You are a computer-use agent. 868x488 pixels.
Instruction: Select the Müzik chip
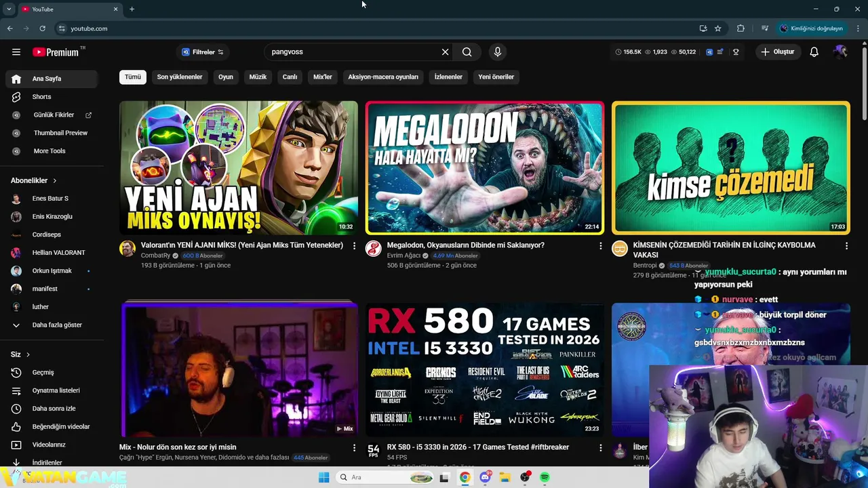pyautogui.click(x=258, y=77)
